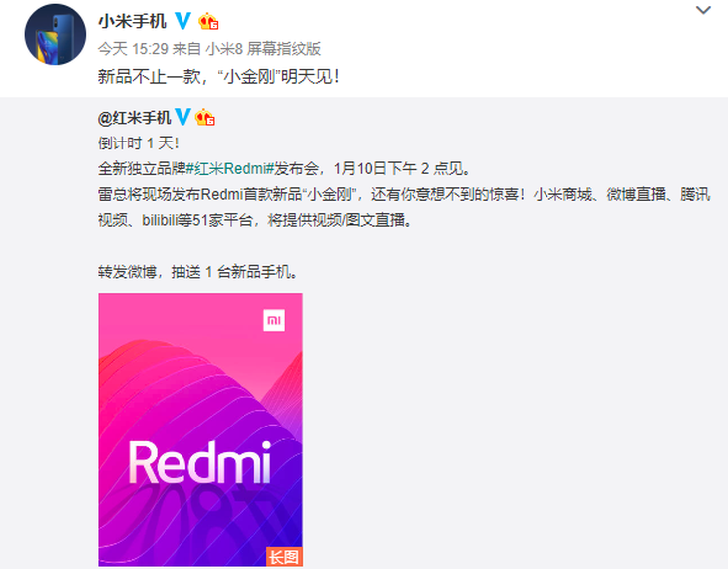
Task: Open the @红米手机 account link
Action: pos(134,118)
